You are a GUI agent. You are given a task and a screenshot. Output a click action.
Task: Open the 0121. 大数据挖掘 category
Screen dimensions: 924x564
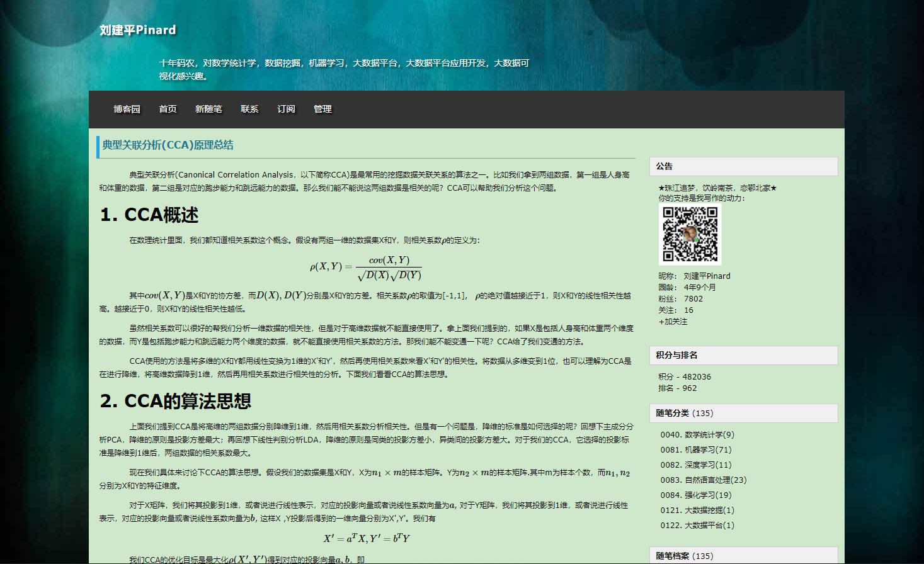[x=699, y=510]
